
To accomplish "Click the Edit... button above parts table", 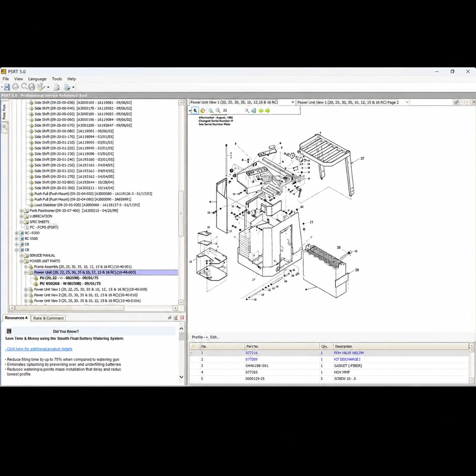I will (215, 337).
